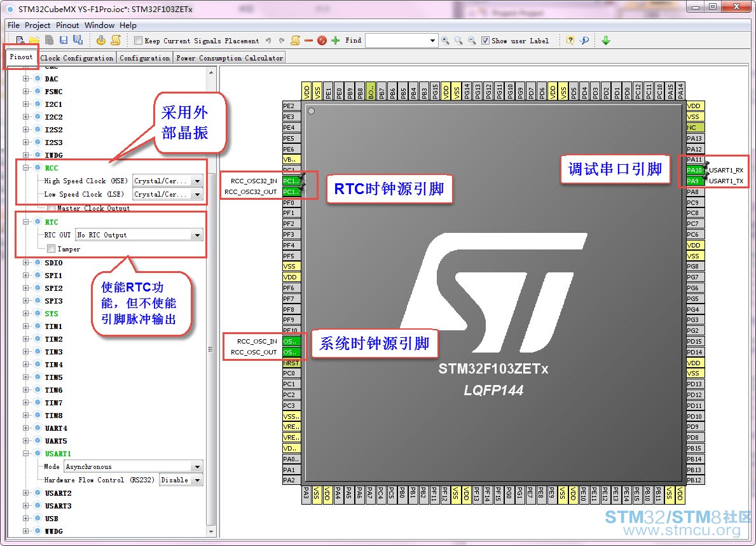Expand the SPI1 tree node
The image size is (756, 546).
coord(25,275)
